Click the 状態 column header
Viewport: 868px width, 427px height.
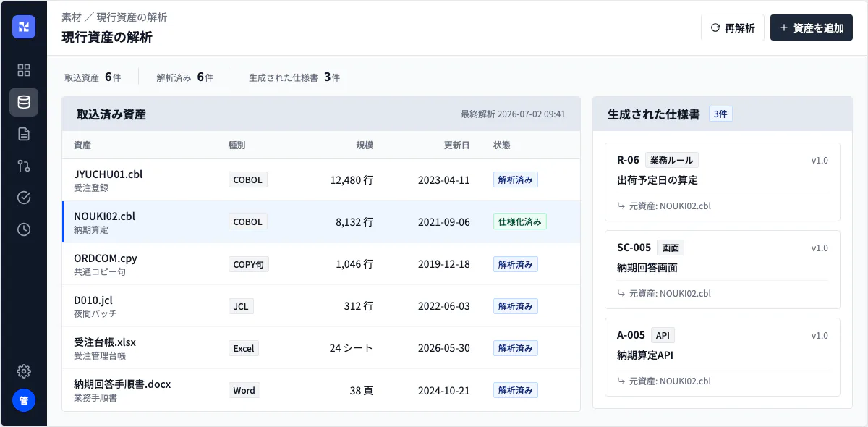502,145
